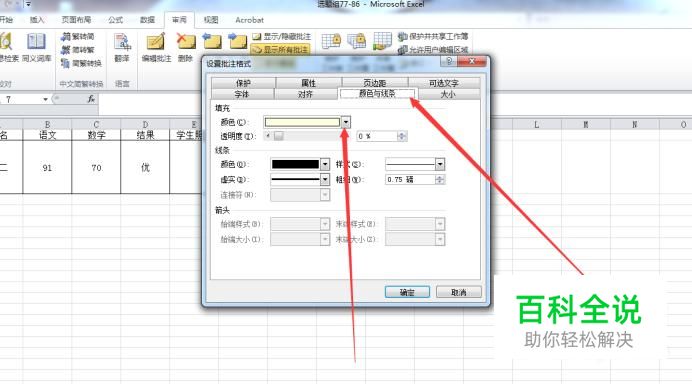
Task: Open the dialog help question-mark button
Action: click(x=449, y=61)
